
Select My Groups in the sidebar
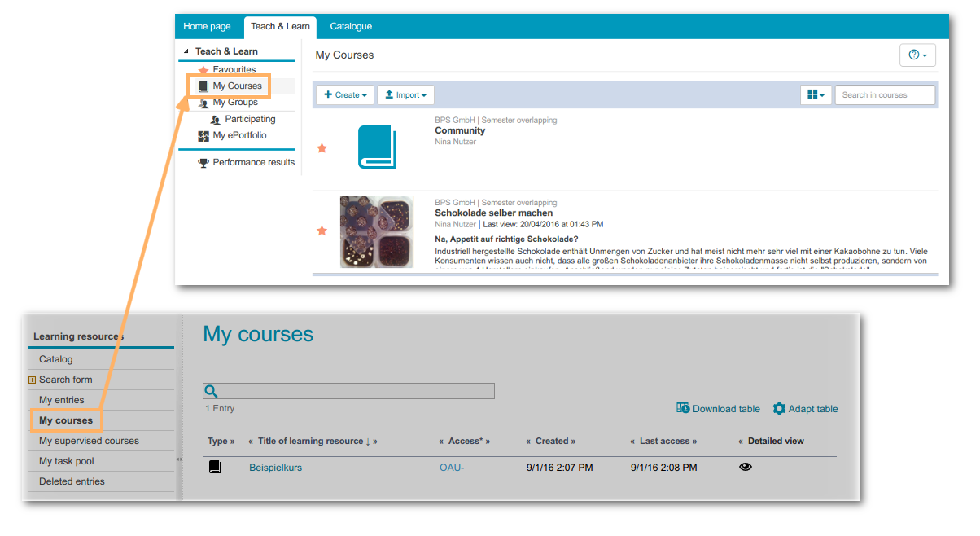point(234,103)
